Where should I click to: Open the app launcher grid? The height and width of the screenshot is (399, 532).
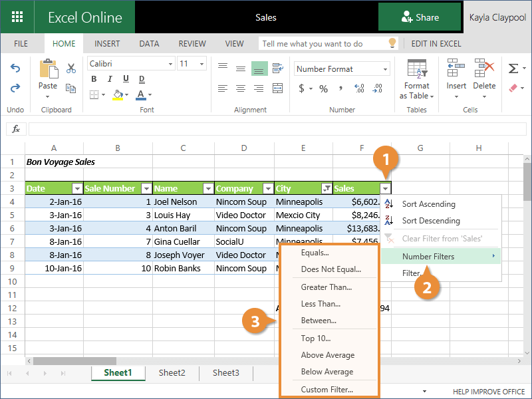[x=17, y=17]
